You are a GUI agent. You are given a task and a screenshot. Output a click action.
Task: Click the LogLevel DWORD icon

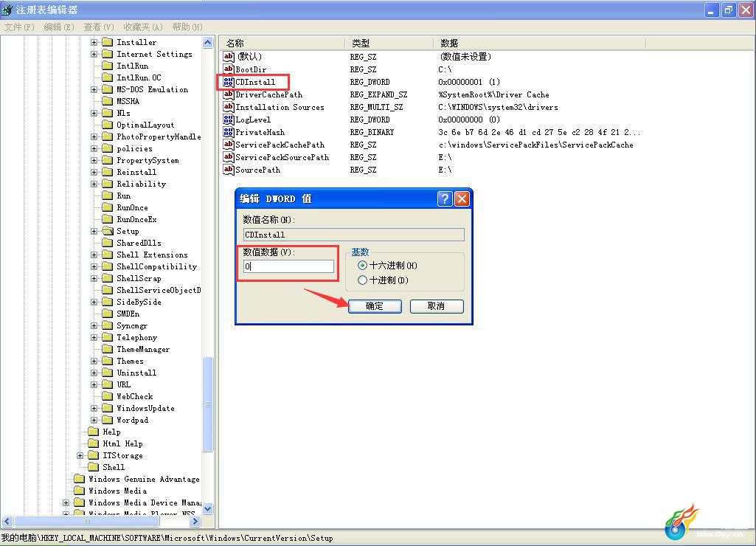(x=229, y=120)
